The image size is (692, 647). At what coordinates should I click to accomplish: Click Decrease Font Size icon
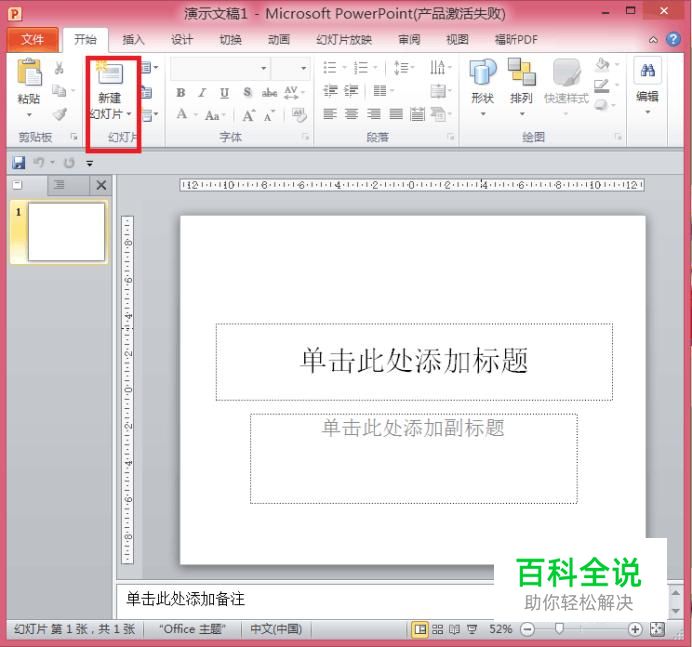(269, 116)
